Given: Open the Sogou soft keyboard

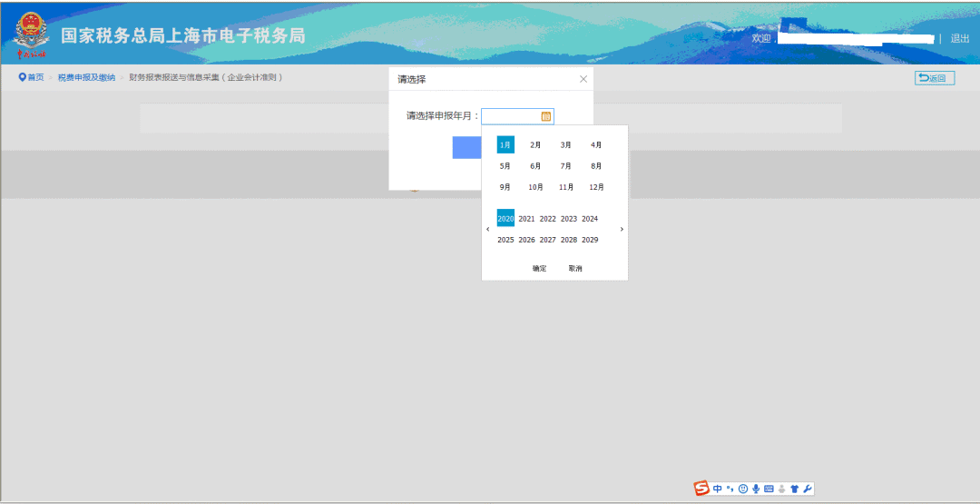Looking at the screenshot, I should (x=769, y=489).
